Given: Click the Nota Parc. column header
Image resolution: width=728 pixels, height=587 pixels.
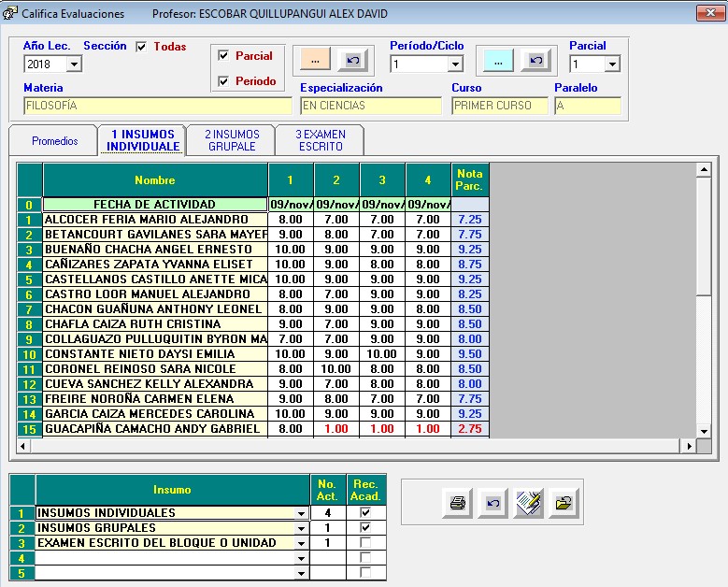Looking at the screenshot, I should (x=469, y=179).
